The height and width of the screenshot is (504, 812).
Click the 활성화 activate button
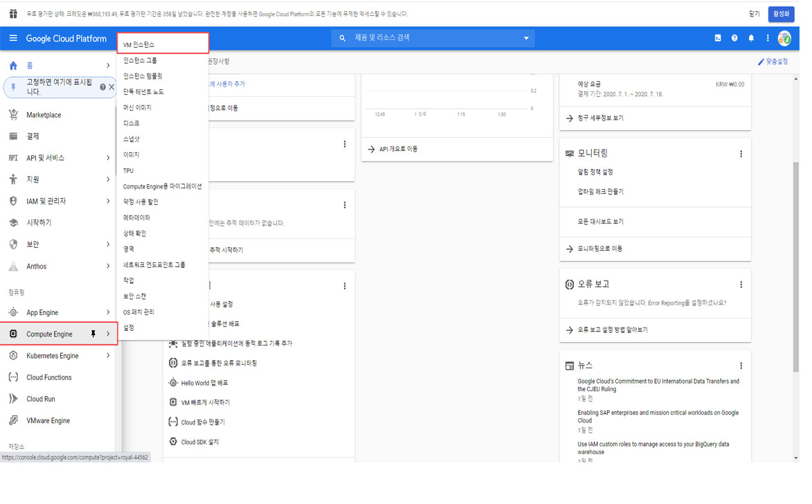(781, 14)
